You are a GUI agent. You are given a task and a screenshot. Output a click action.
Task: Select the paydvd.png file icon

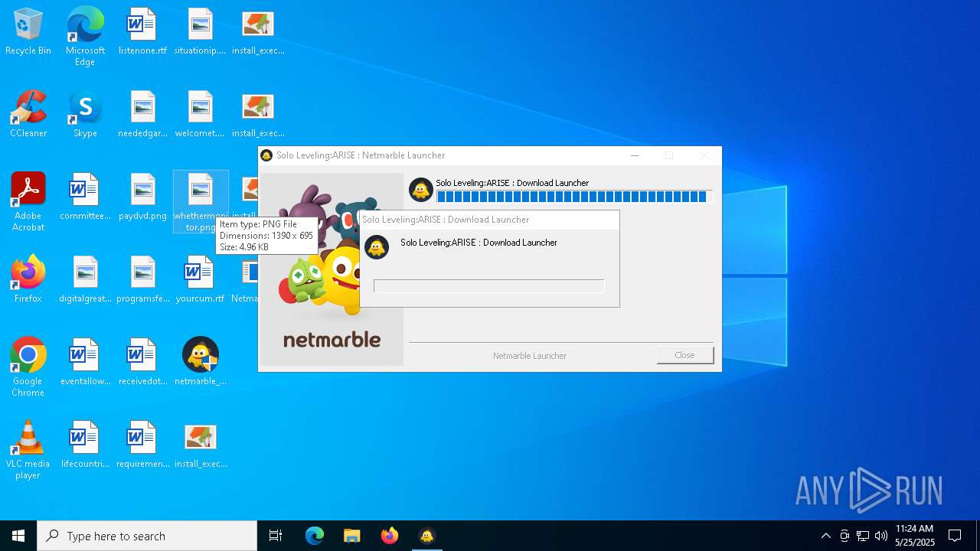142,197
